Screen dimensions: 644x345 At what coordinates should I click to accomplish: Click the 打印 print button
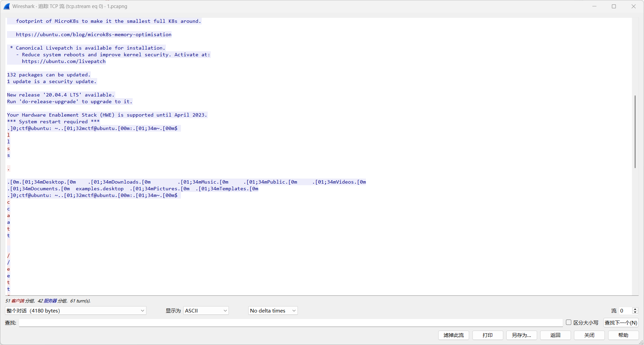click(488, 335)
